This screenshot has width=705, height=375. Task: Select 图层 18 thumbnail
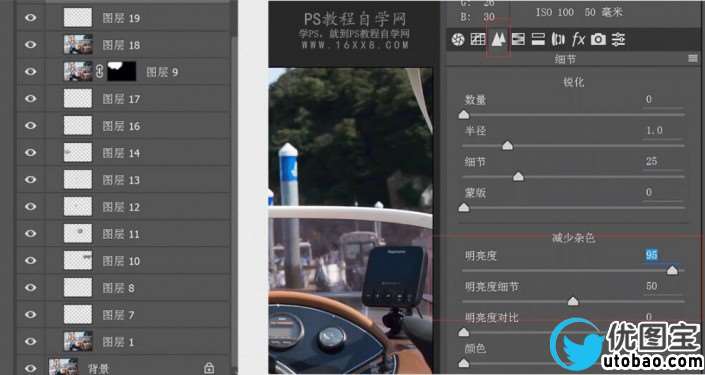click(78, 45)
